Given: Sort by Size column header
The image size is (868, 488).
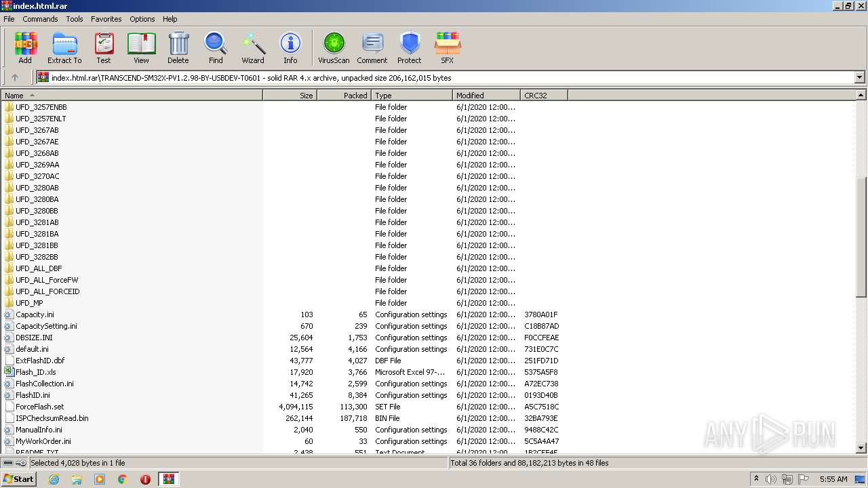Looking at the screenshot, I should [290, 96].
